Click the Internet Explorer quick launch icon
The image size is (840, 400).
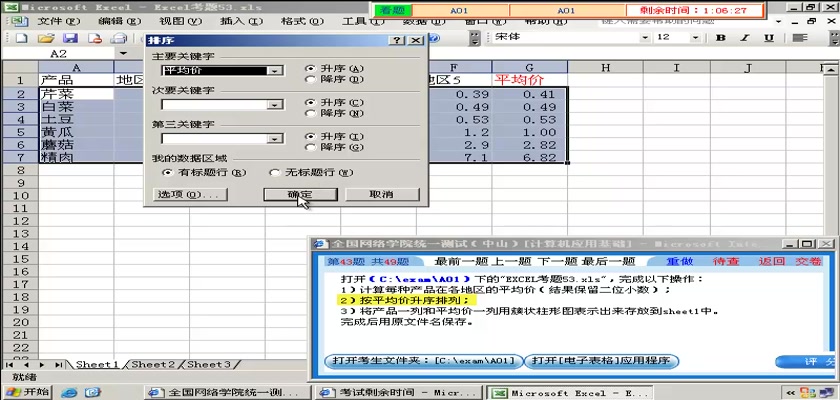click(x=69, y=393)
